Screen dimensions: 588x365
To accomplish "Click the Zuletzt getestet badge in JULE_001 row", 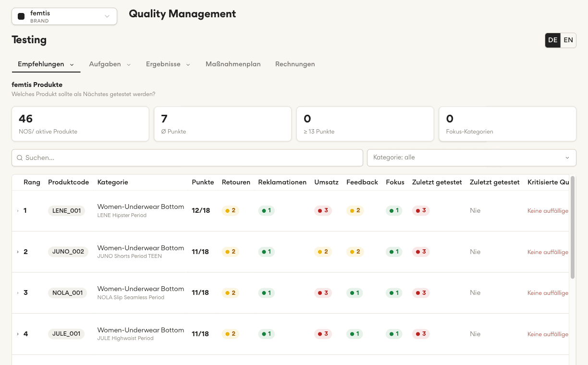I will coord(421,334).
